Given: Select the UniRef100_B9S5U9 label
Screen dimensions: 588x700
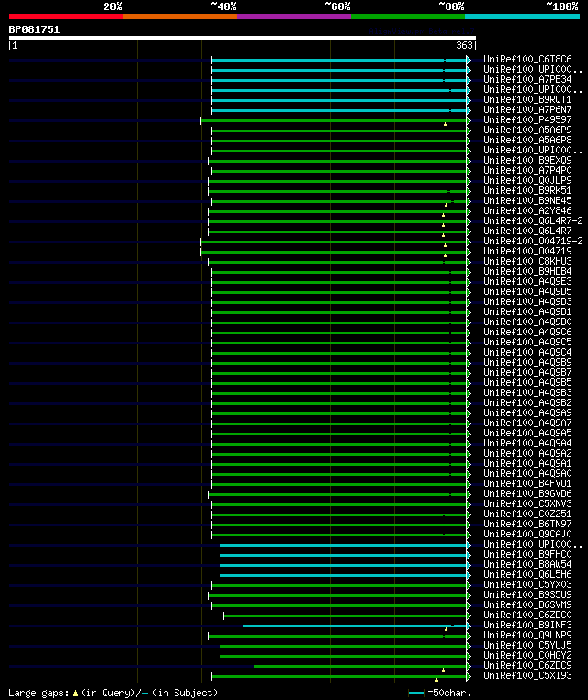Looking at the screenshot, I should [527, 595].
